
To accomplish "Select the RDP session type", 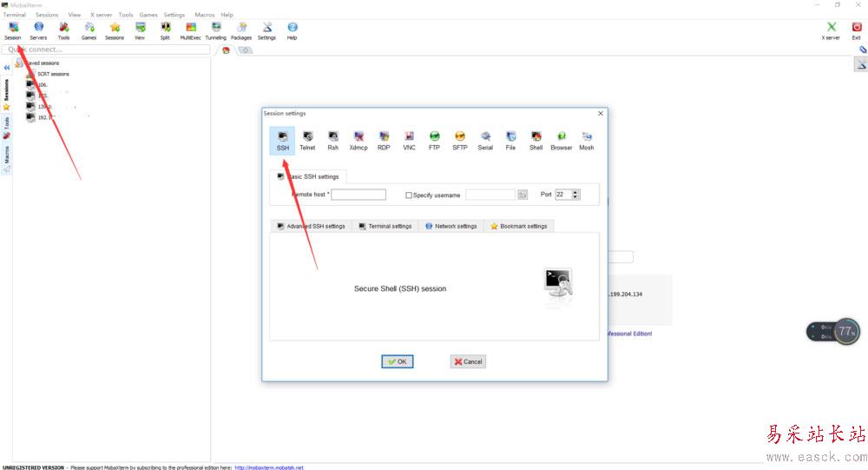I will [384, 141].
